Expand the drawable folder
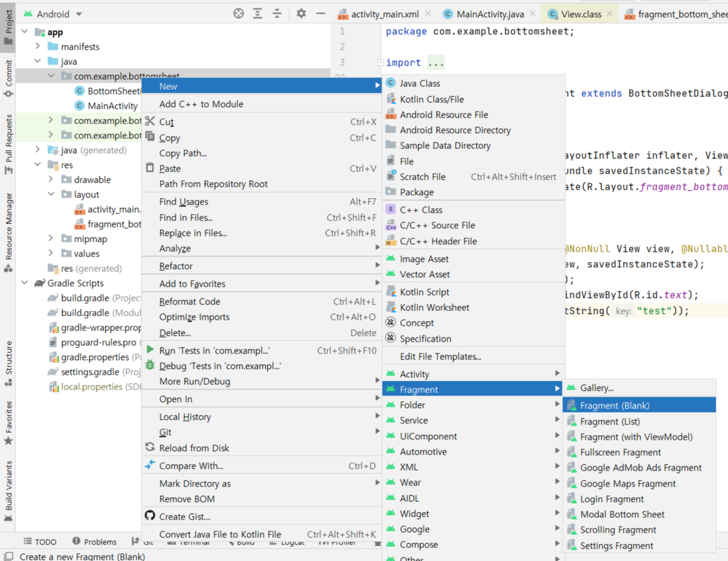The image size is (728, 561). click(x=51, y=180)
